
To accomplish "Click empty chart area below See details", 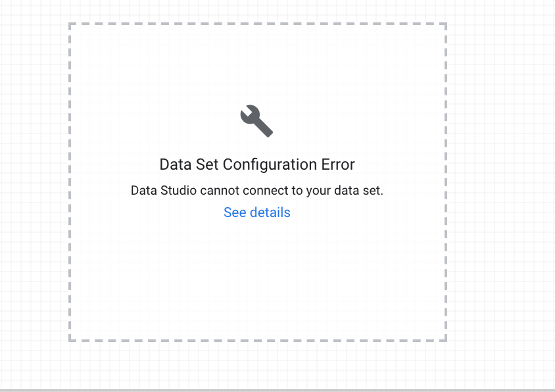I will tap(256, 276).
